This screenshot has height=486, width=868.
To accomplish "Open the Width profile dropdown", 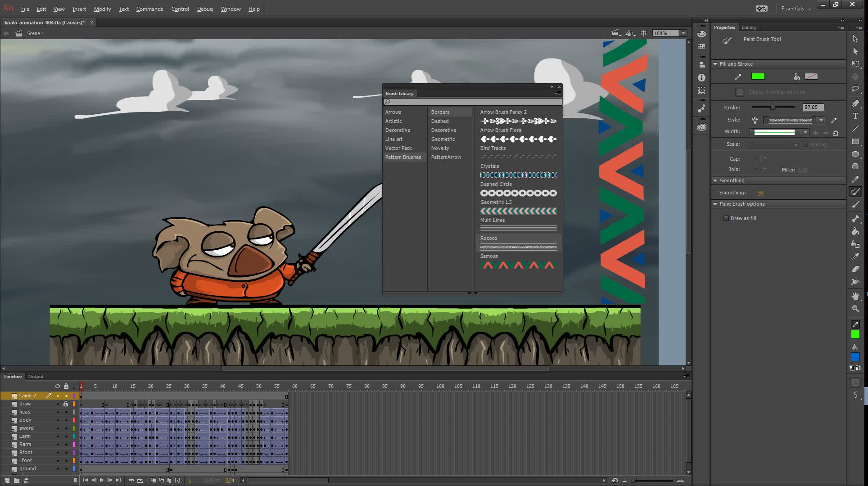I will tap(805, 132).
